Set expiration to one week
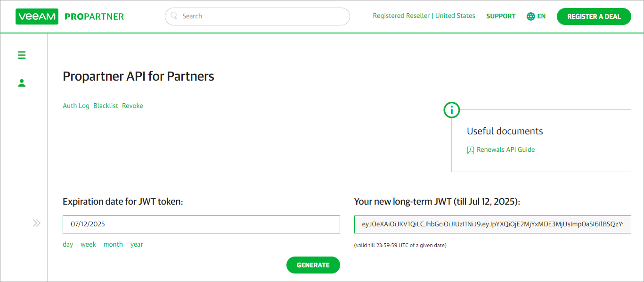The height and width of the screenshot is (282, 644). pyautogui.click(x=88, y=244)
